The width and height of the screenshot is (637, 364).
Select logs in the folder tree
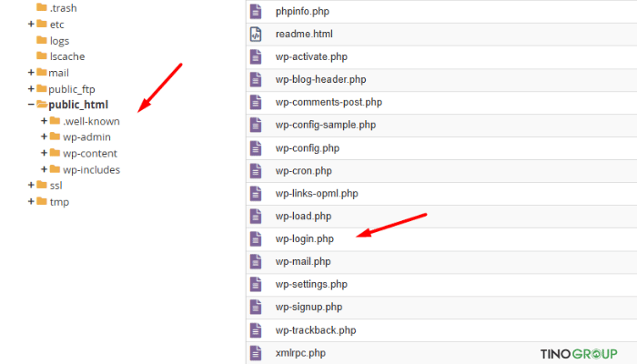(59, 41)
